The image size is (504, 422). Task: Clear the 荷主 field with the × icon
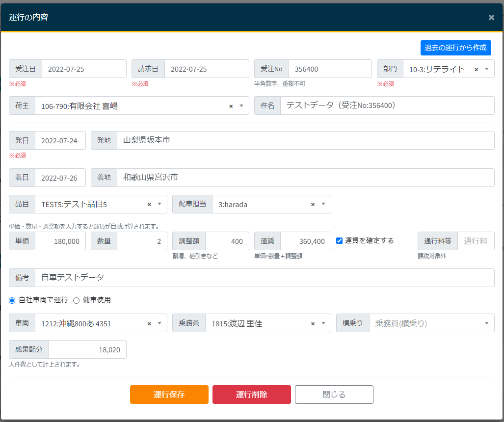[x=230, y=105]
